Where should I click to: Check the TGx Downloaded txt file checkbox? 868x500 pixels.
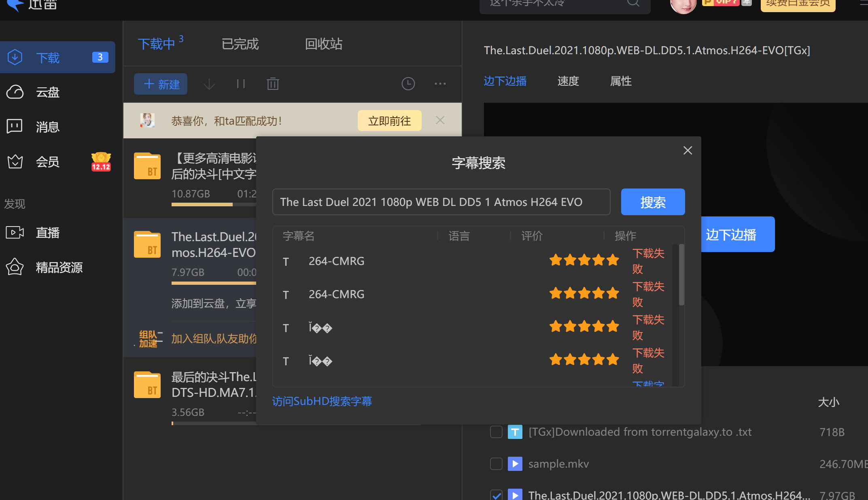pos(496,432)
